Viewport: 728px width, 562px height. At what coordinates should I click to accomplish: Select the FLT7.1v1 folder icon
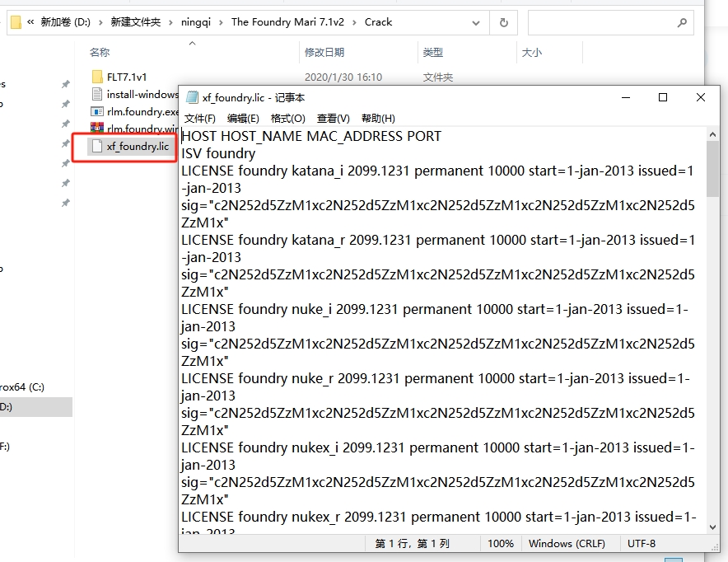pyautogui.click(x=97, y=77)
